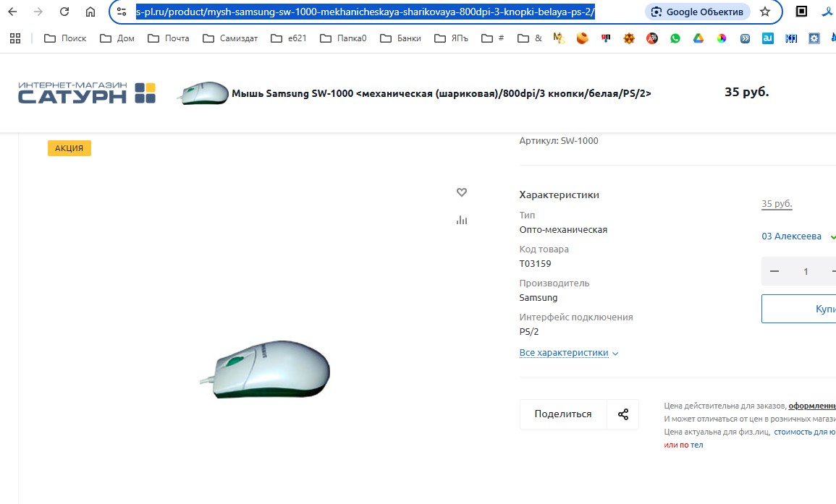Image resolution: width=836 pixels, height=504 pixels.
Task: Click the blue 'тел' link
Action: 697,445
